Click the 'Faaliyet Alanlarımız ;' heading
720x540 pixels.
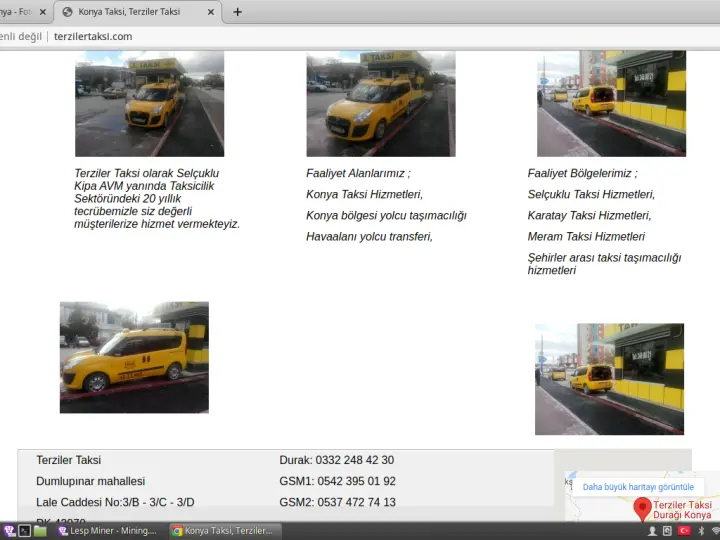tap(358, 174)
